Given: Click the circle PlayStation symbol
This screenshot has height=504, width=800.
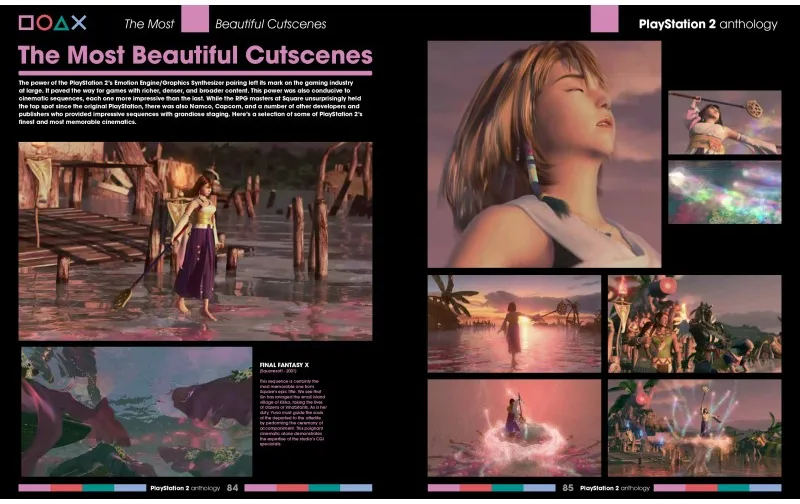Looking at the screenshot, I should tap(44, 22).
